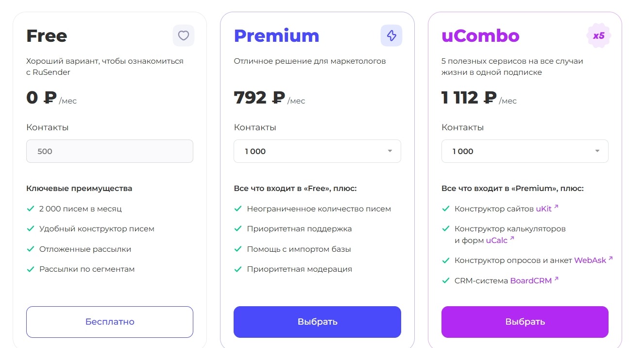Click Выбрать on the uCombo plan

(525, 322)
